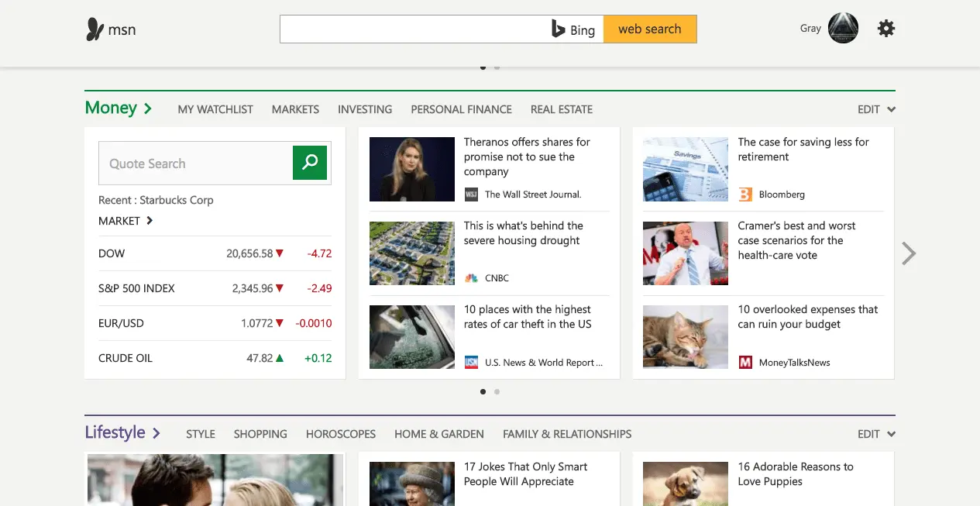
Task: Select second carousel dot below Money section
Action: [497, 392]
